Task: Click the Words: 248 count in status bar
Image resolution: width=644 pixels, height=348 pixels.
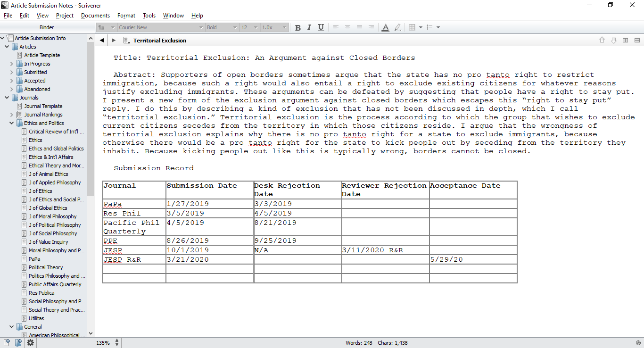Action: click(359, 343)
